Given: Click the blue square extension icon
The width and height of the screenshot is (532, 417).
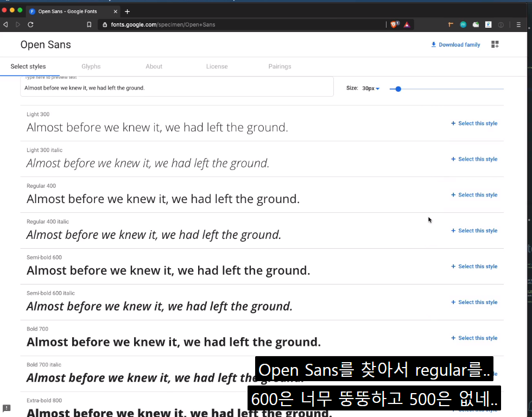Looking at the screenshot, I should click(488, 24).
